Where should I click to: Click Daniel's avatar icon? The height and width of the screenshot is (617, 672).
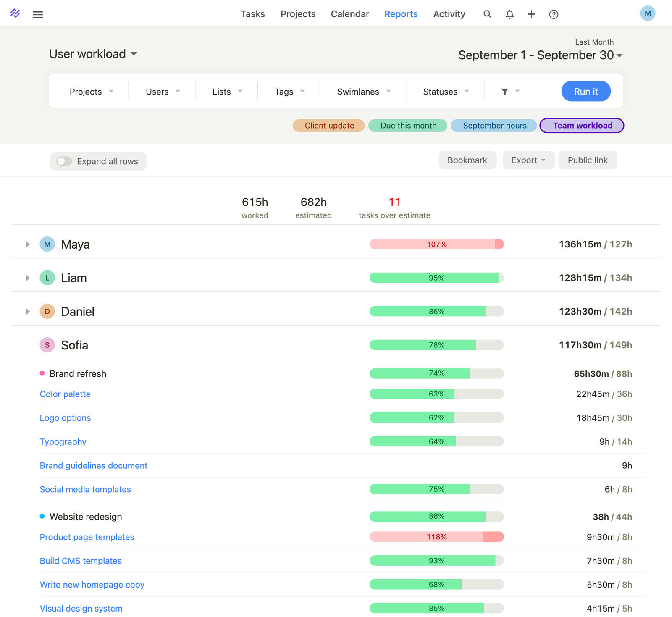(x=47, y=311)
